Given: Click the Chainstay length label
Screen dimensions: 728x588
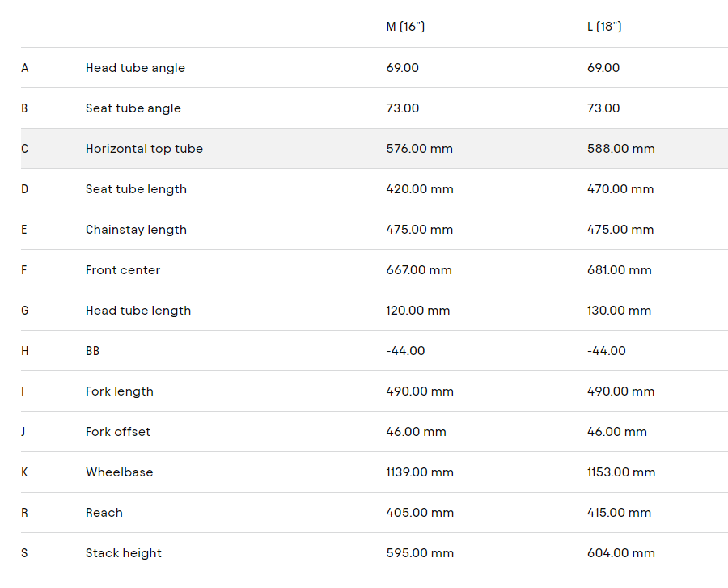Looking at the screenshot, I should point(136,230).
